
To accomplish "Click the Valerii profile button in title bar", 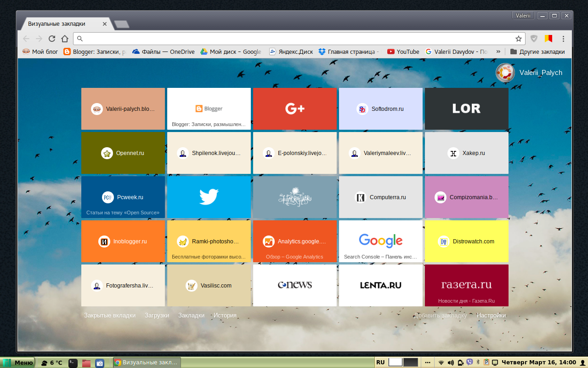I will (523, 16).
